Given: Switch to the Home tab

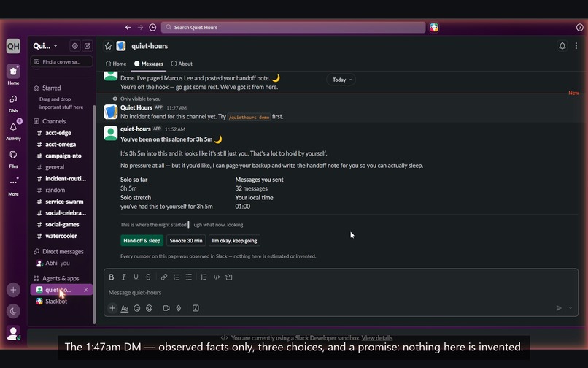Looking at the screenshot, I should pos(116,64).
